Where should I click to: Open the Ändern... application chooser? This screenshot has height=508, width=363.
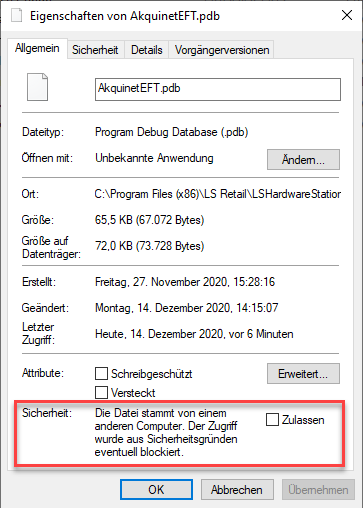pos(303,160)
